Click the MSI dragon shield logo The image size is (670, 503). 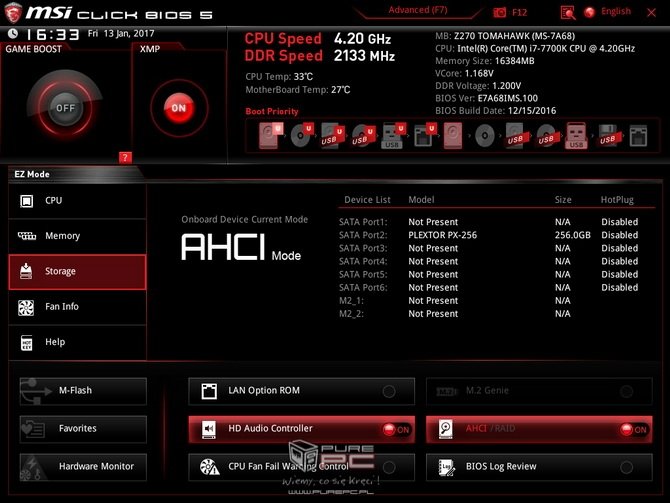tap(13, 13)
